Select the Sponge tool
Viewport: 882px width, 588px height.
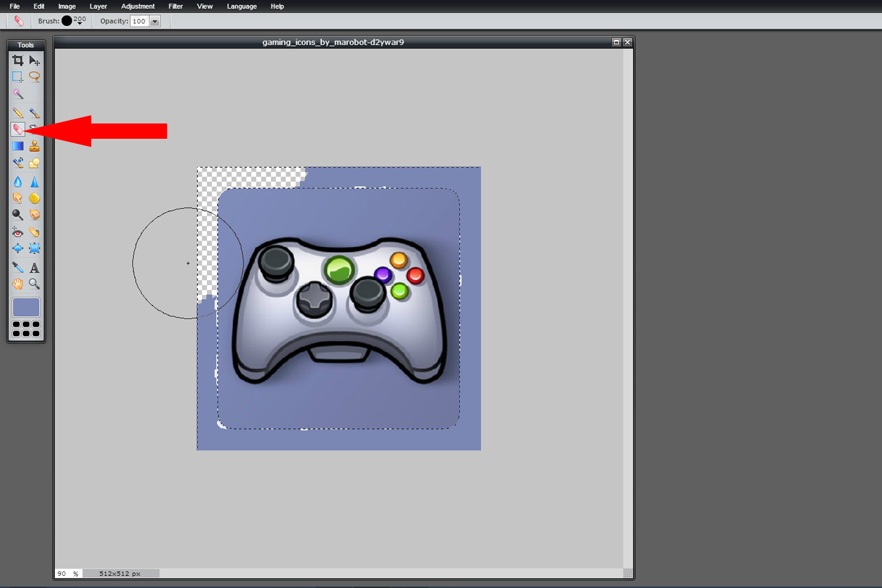coord(35,198)
